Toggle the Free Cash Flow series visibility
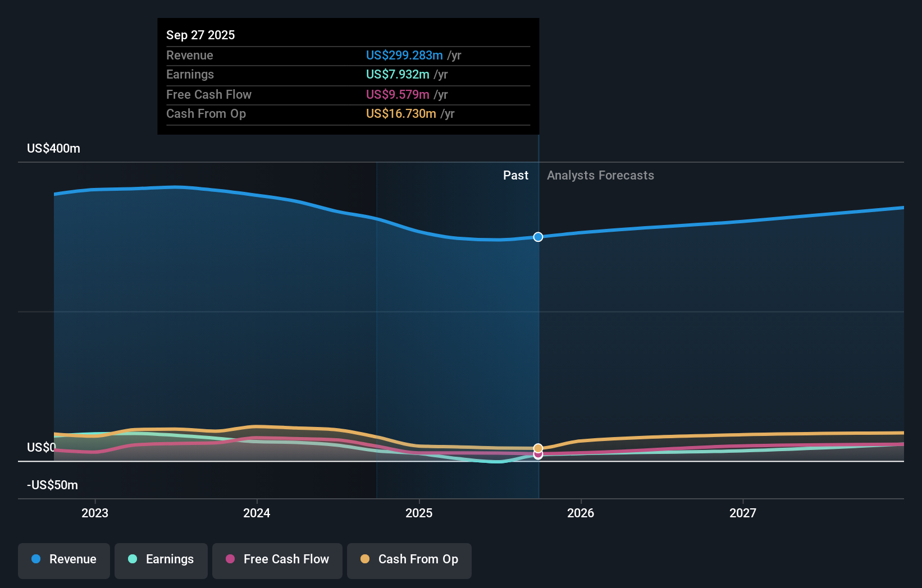922x588 pixels. [277, 560]
